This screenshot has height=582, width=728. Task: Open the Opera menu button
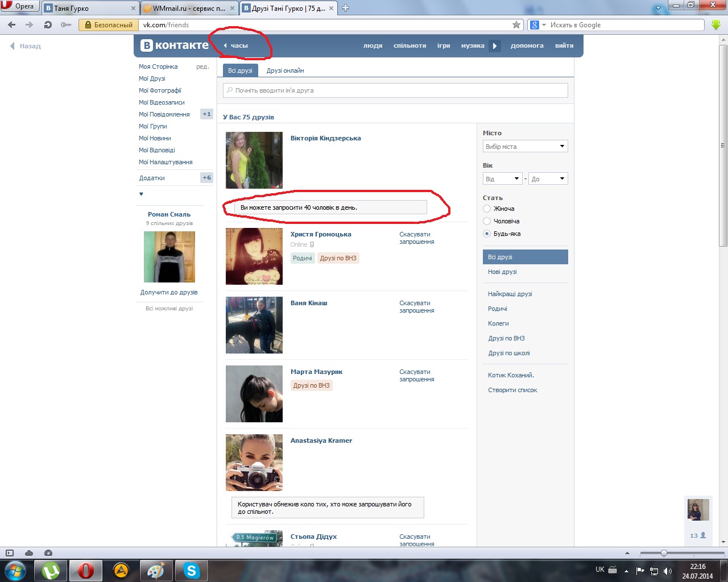click(19, 6)
